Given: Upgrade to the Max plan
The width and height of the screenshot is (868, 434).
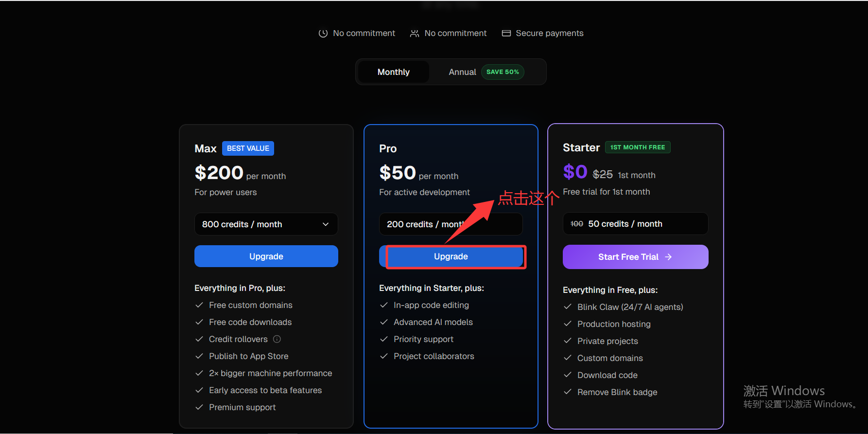Looking at the screenshot, I should (266, 256).
